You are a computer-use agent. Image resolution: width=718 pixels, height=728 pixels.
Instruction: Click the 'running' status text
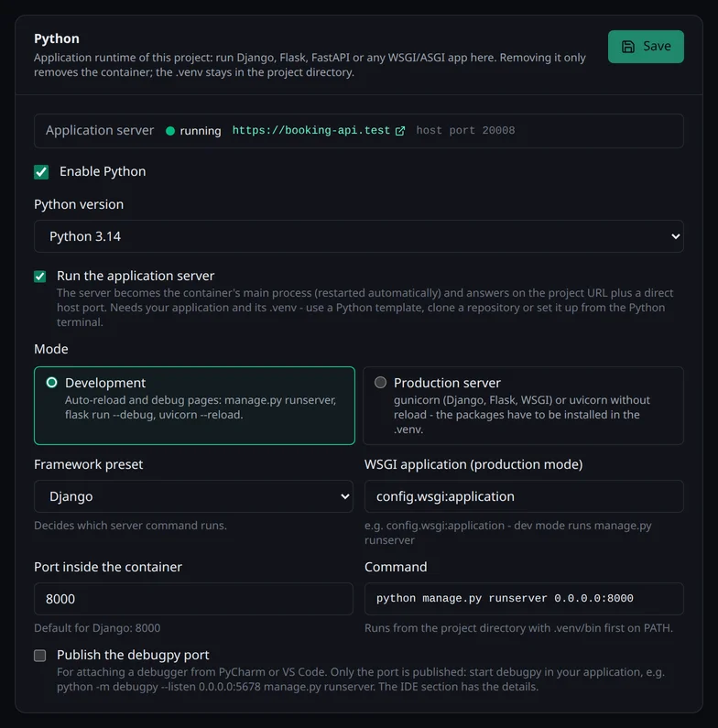[201, 131]
